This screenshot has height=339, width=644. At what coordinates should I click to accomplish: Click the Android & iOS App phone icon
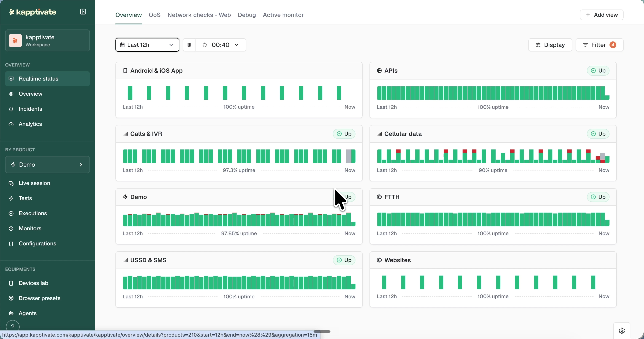point(125,71)
